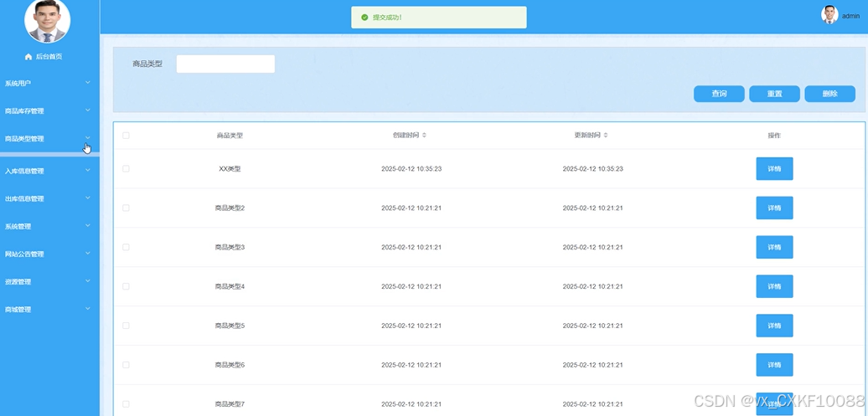Sort by 更新时间 using its sort arrows
This screenshot has height=416, width=868.
pyautogui.click(x=606, y=135)
